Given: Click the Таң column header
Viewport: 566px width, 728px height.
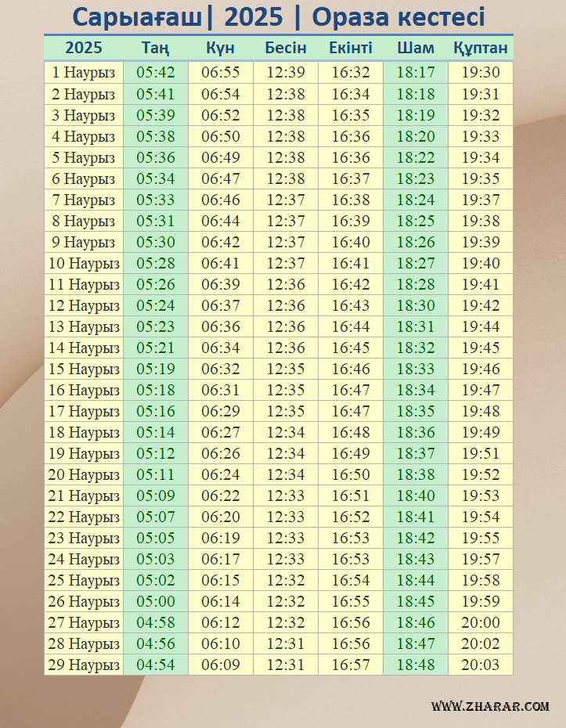Looking at the screenshot, I should (155, 48).
